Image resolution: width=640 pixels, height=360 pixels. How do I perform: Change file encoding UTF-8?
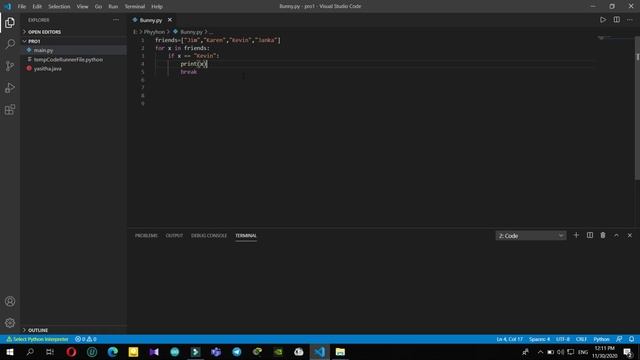[563, 339]
